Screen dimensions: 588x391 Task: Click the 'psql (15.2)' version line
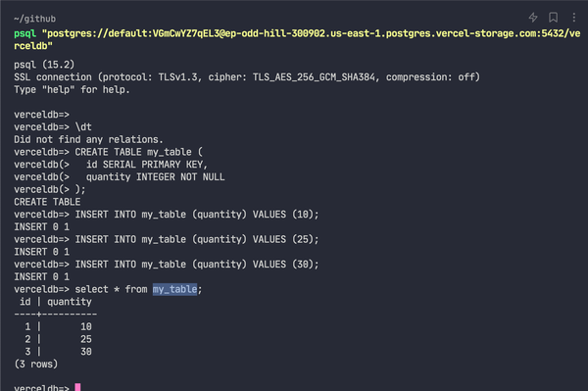(x=44, y=65)
